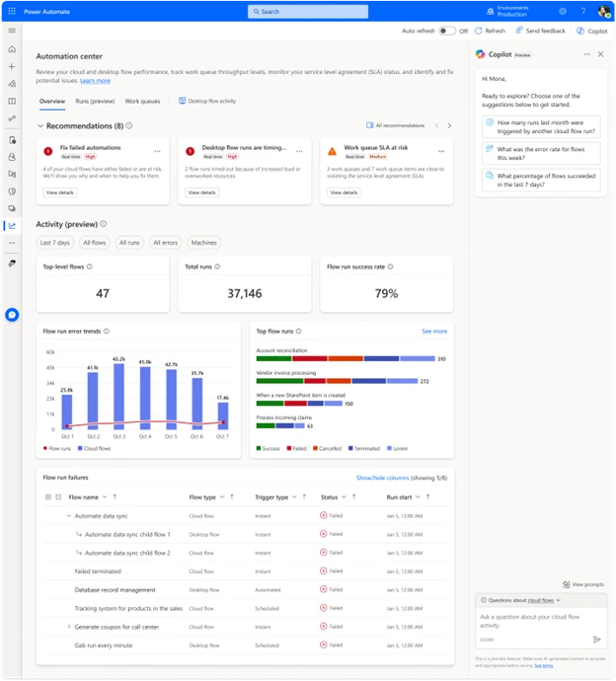Image resolution: width=616 pixels, height=681 pixels.
Task: Open the app launcher waffle icon
Action: tap(11, 11)
